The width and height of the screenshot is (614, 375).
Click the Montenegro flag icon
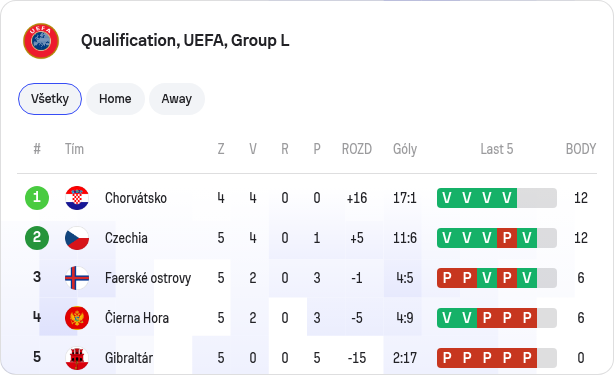coord(77,318)
